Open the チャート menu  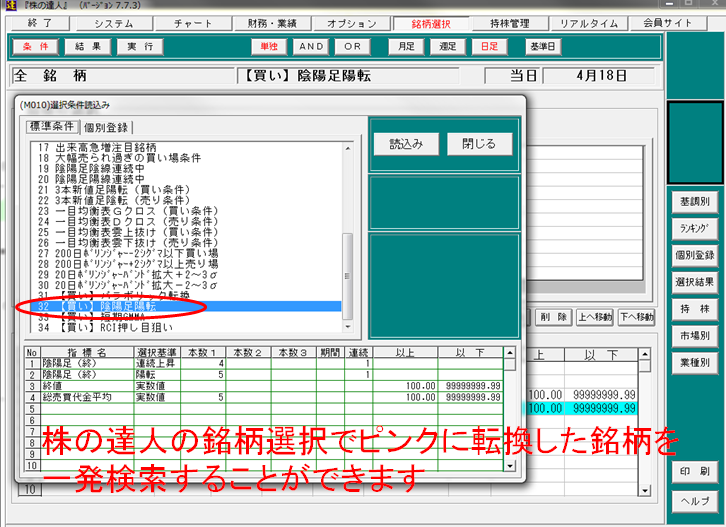193,24
